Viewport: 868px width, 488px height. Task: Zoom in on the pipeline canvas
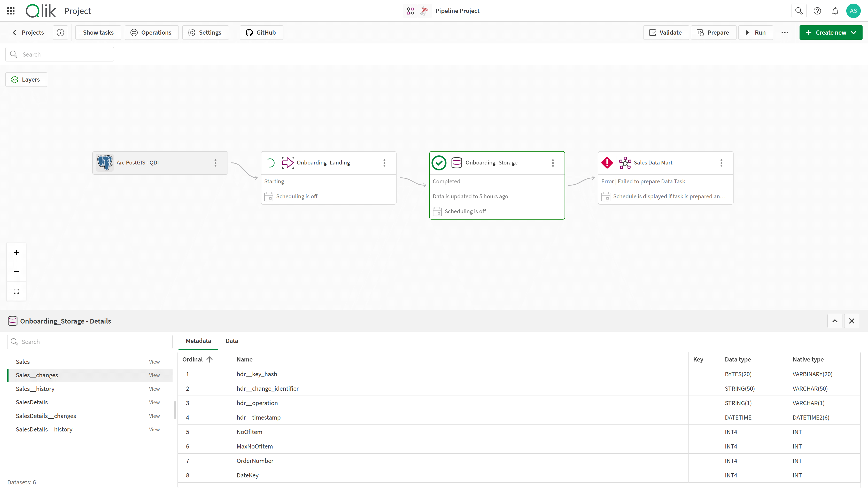(x=16, y=253)
